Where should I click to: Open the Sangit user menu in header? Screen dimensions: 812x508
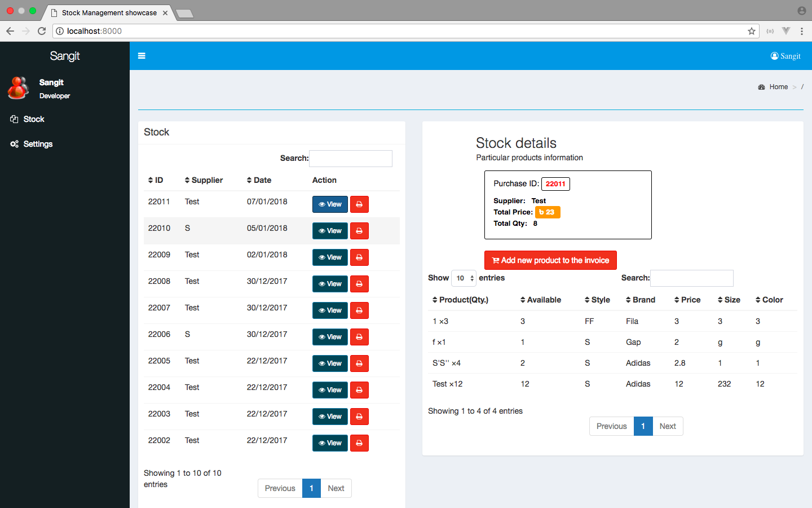(x=785, y=56)
